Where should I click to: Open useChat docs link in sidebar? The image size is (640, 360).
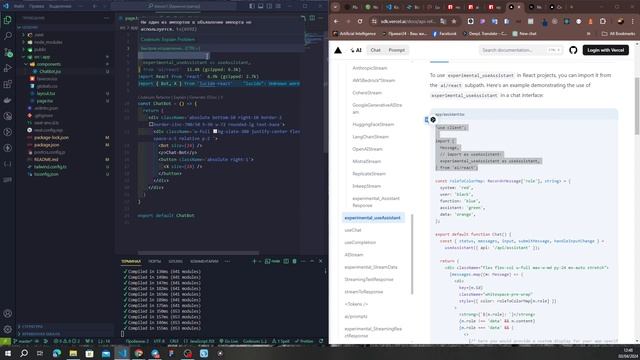pos(353,230)
